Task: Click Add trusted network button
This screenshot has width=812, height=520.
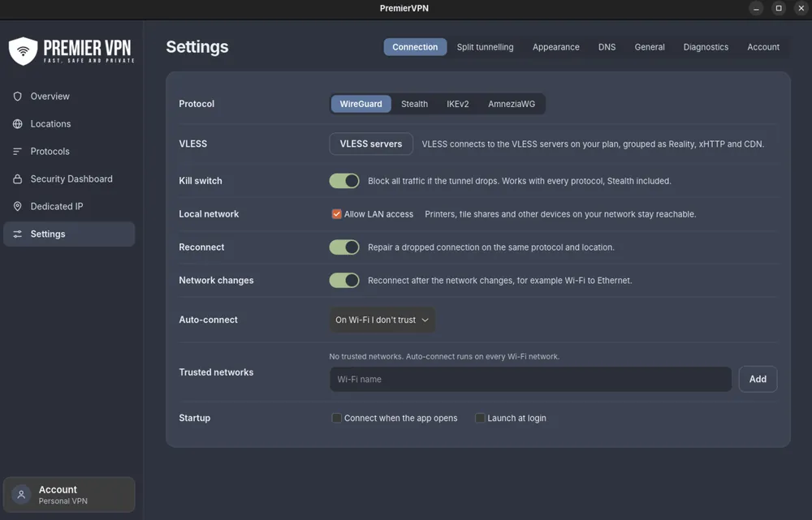Action: click(x=758, y=379)
